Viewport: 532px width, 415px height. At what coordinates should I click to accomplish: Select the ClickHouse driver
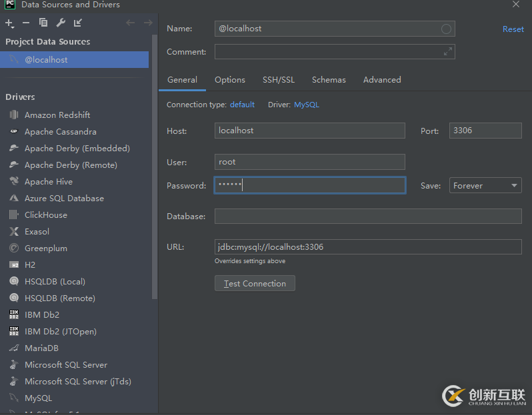coord(46,215)
